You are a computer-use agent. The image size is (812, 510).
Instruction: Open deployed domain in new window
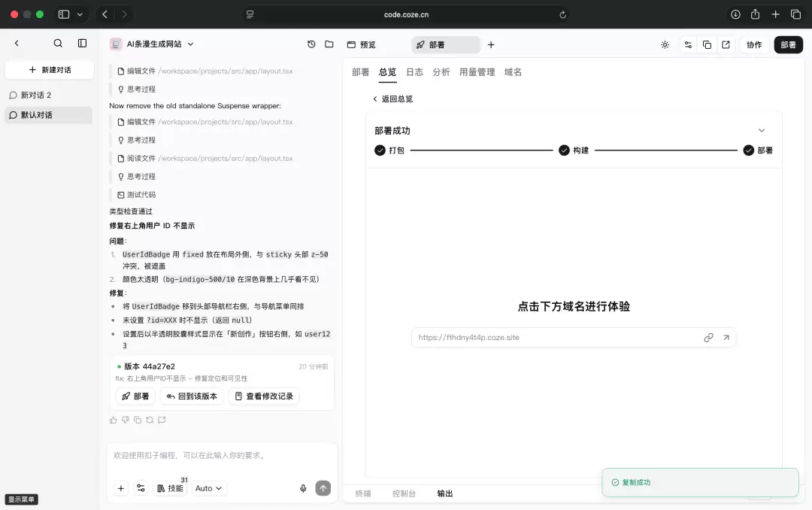coord(726,338)
